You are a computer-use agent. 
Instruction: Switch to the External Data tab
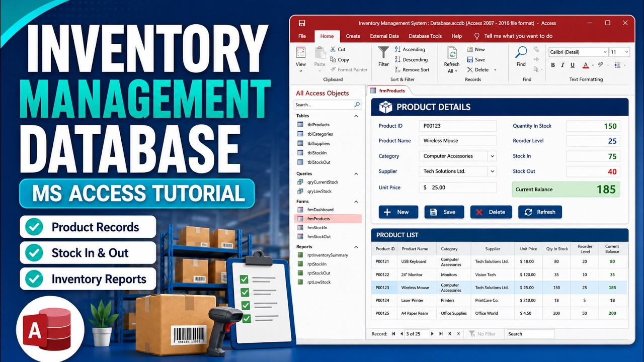click(x=384, y=36)
